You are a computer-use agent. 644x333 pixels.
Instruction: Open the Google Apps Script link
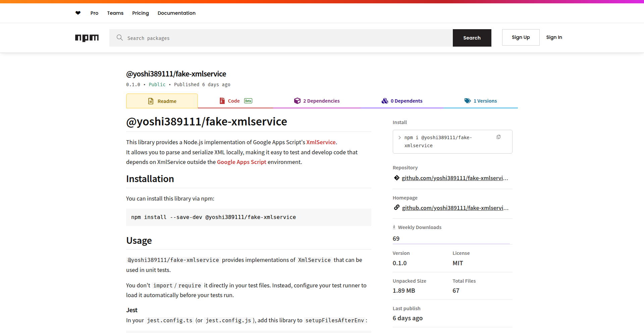[x=241, y=162]
